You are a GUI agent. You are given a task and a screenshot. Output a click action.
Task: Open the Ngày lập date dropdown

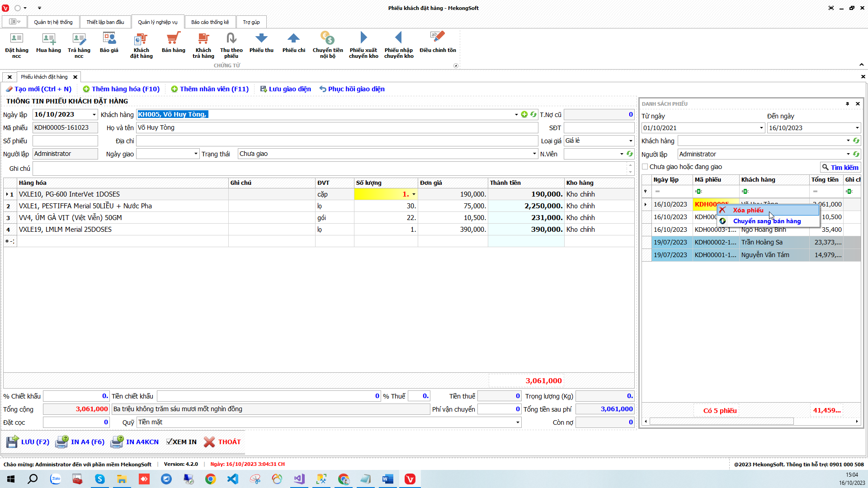[94, 115]
